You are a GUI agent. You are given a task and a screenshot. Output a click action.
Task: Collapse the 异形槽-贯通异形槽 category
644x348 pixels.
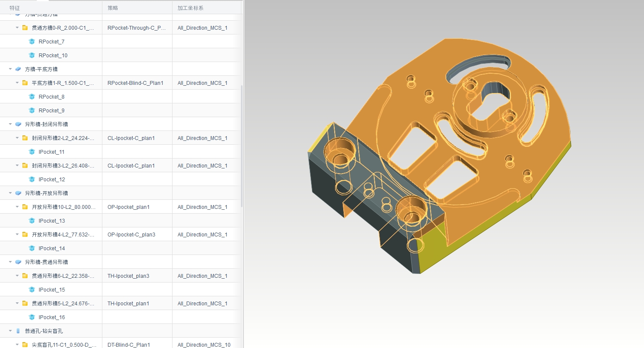pos(10,262)
